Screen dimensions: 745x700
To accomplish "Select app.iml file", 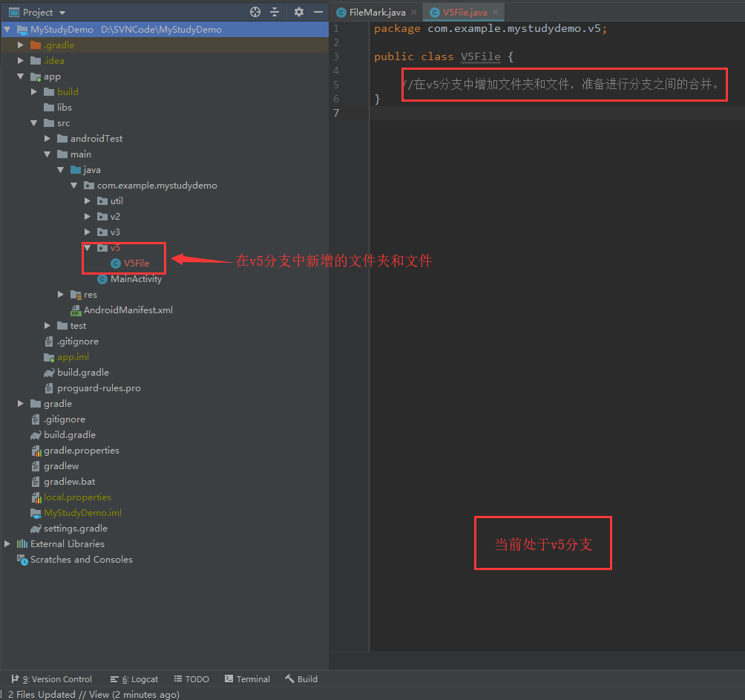I will click(73, 357).
